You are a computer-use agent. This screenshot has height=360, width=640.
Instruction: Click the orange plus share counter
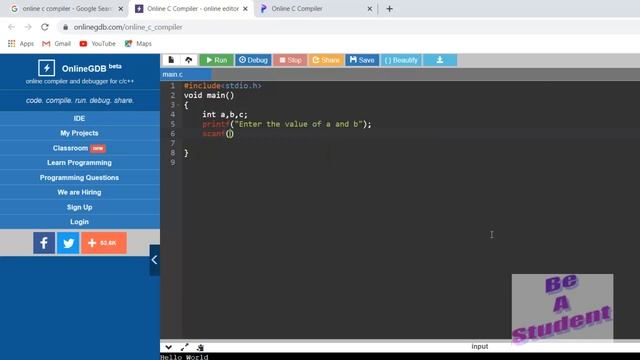point(104,243)
